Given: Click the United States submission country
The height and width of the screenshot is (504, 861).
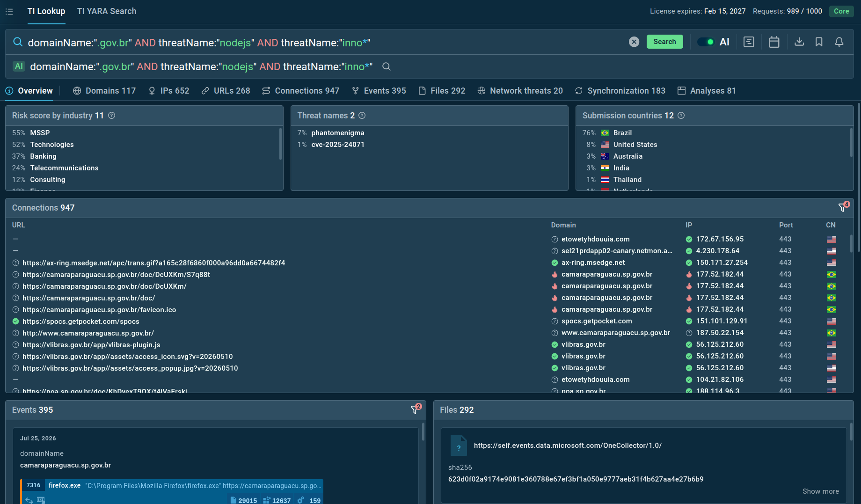Looking at the screenshot, I should coord(635,145).
